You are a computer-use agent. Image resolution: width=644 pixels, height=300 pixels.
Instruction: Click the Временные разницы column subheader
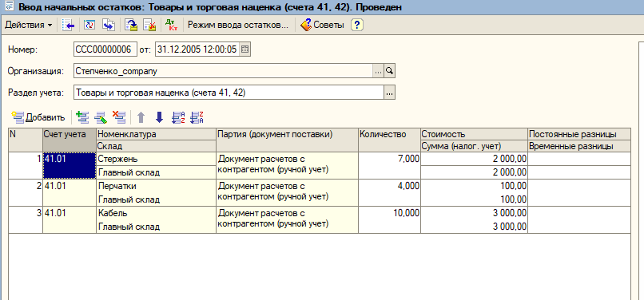pyautogui.click(x=579, y=146)
